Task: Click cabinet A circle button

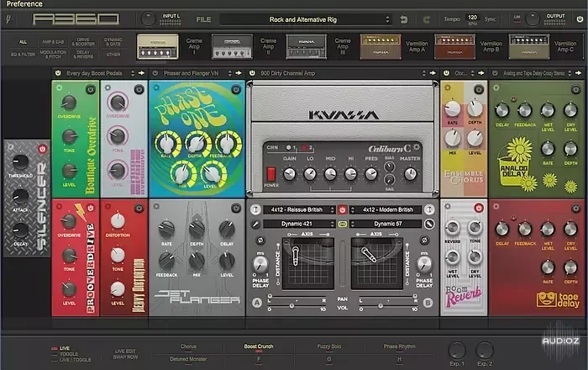Action: coord(257,303)
